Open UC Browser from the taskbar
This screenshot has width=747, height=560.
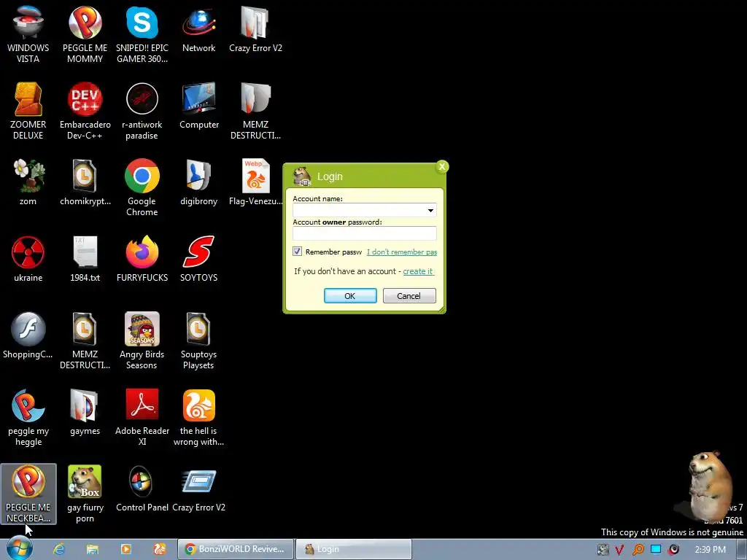[160, 549]
